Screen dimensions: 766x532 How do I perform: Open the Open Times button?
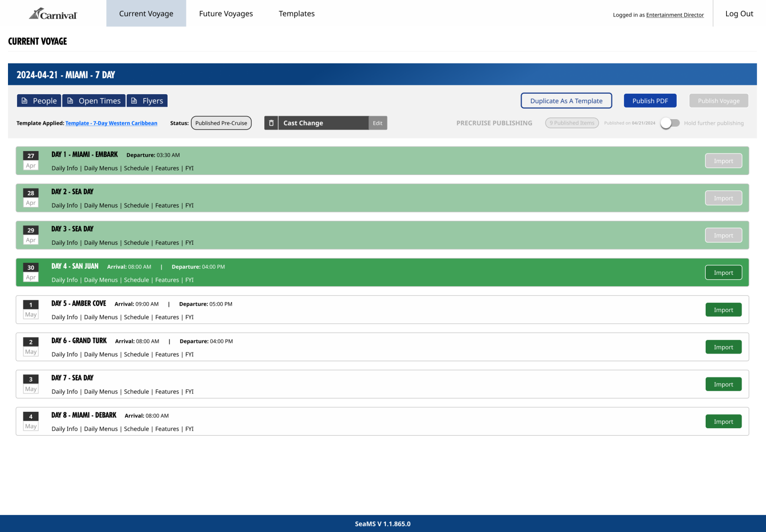(x=94, y=101)
